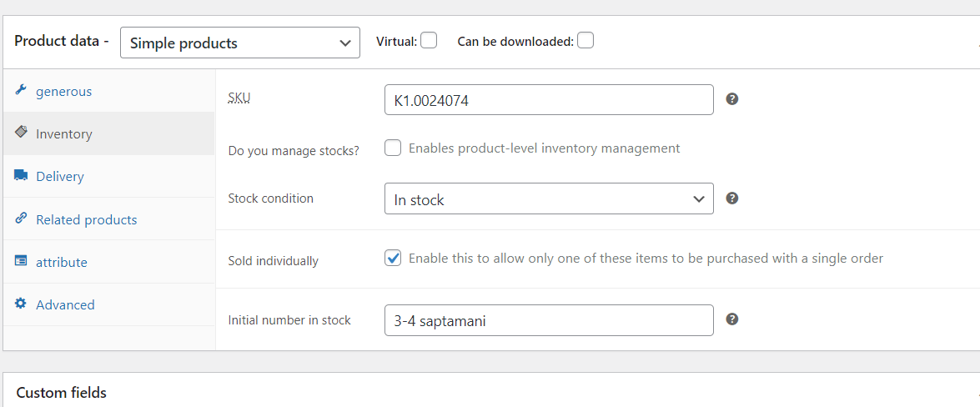Enable the Virtual checkbox
The image size is (980, 407).
429,40
